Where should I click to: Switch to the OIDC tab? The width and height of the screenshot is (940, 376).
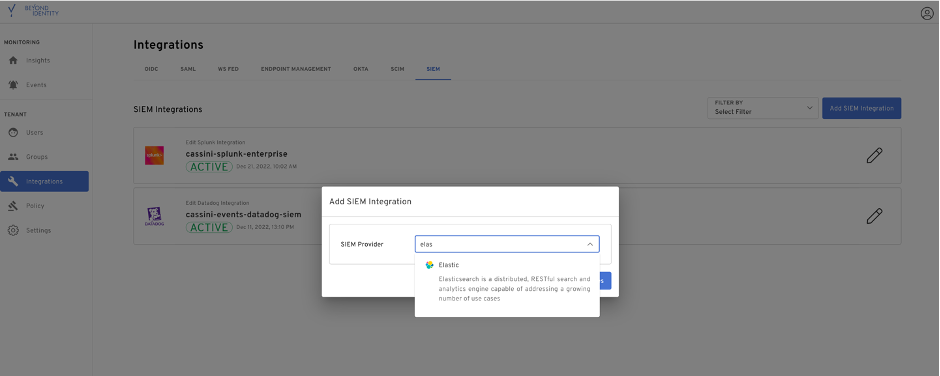tap(151, 69)
